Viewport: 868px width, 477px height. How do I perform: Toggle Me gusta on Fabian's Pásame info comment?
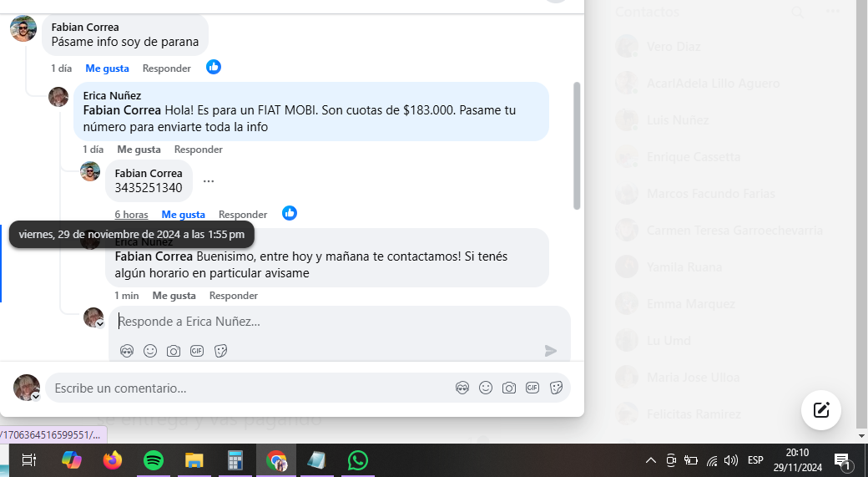(x=107, y=69)
